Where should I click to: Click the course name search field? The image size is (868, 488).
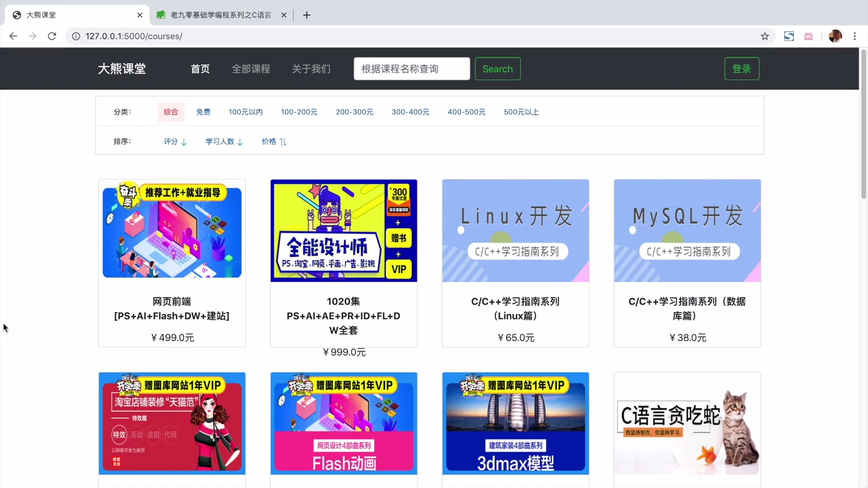tap(411, 69)
